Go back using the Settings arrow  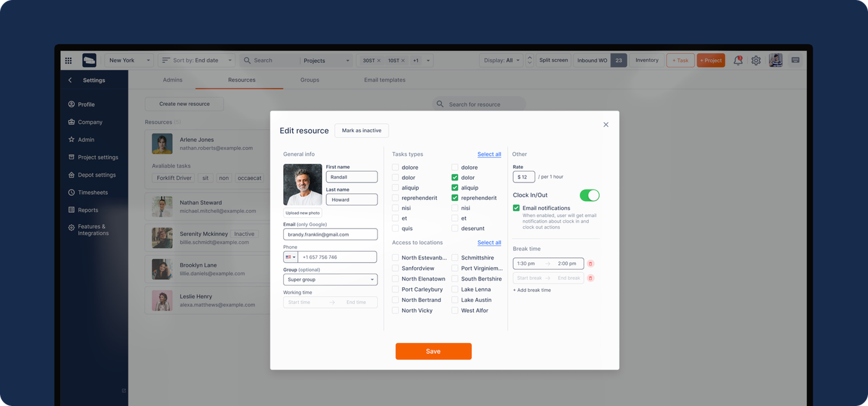pyautogui.click(x=70, y=80)
